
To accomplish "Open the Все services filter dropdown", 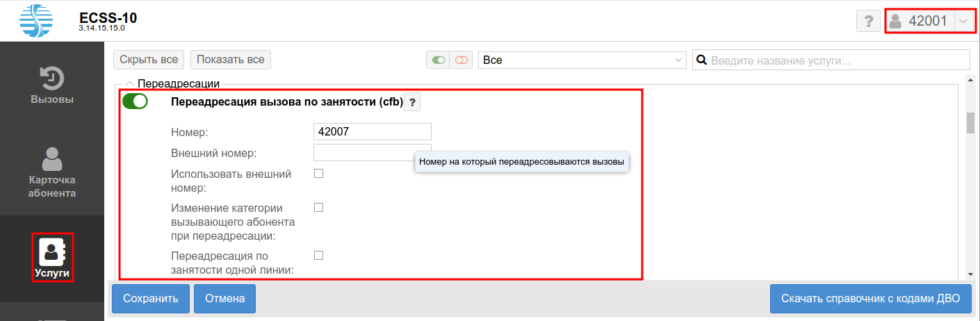I will click(582, 60).
